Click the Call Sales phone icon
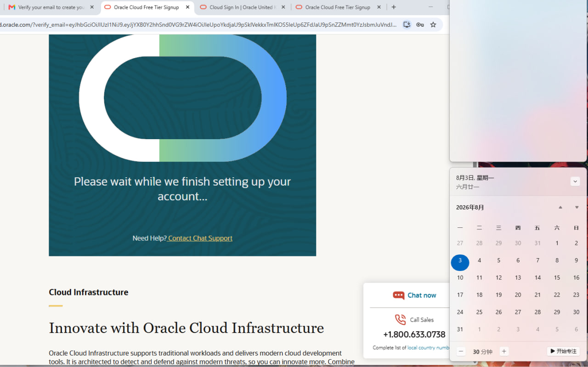This screenshot has height=367, width=588. (400, 320)
